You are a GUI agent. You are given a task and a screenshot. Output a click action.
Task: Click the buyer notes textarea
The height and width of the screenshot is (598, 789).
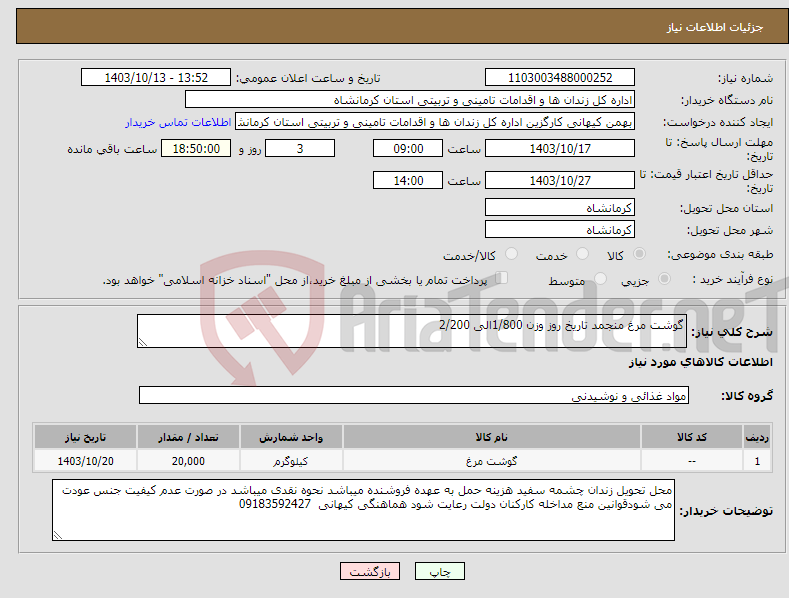click(x=363, y=510)
